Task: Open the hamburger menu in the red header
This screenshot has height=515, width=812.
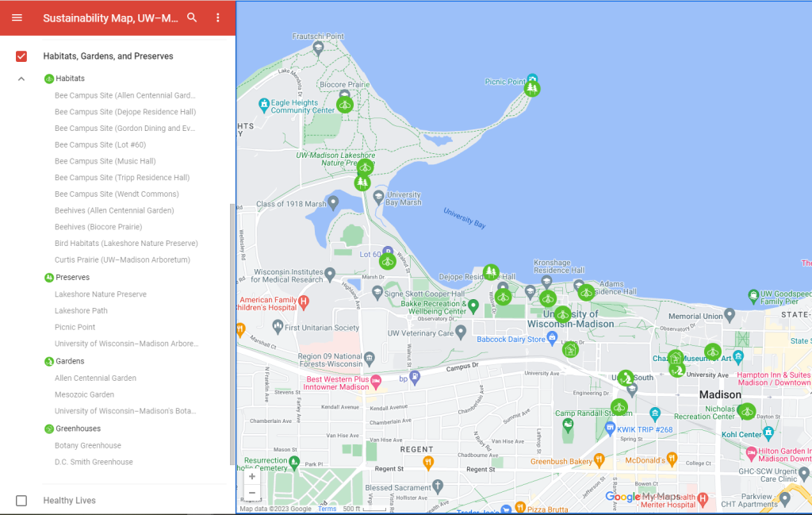Action: point(17,17)
